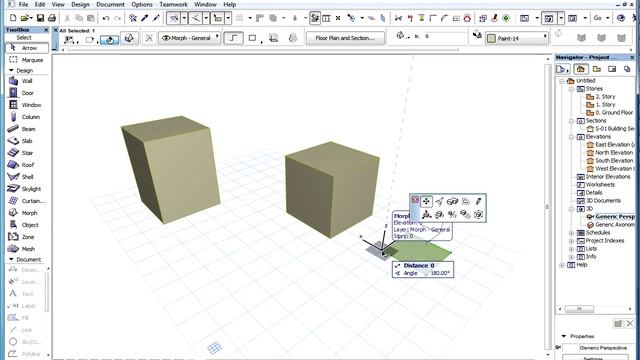
Task: Open the Project Map tab in Navigator
Action: click(x=580, y=69)
